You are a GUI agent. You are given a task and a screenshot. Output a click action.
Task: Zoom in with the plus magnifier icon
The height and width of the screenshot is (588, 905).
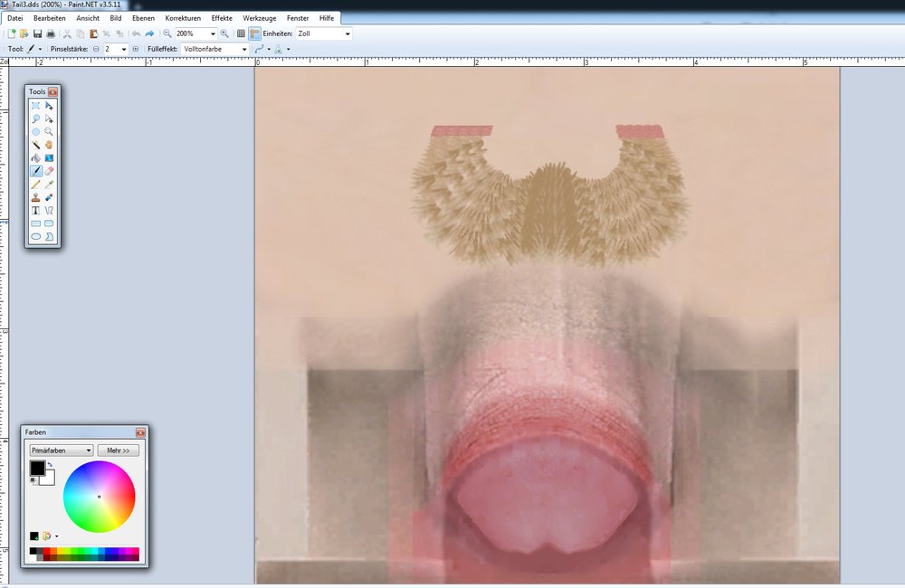coord(224,34)
